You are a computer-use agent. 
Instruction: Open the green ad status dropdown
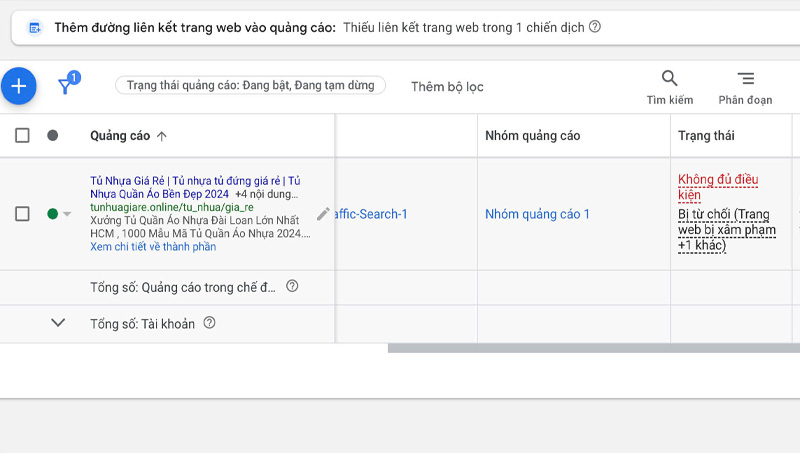pyautogui.click(x=59, y=214)
